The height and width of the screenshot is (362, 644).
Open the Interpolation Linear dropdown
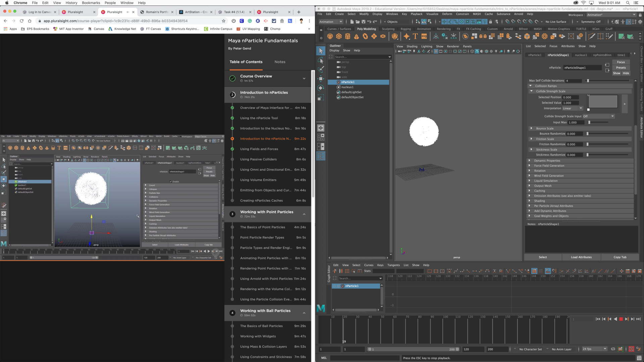tap(572, 108)
